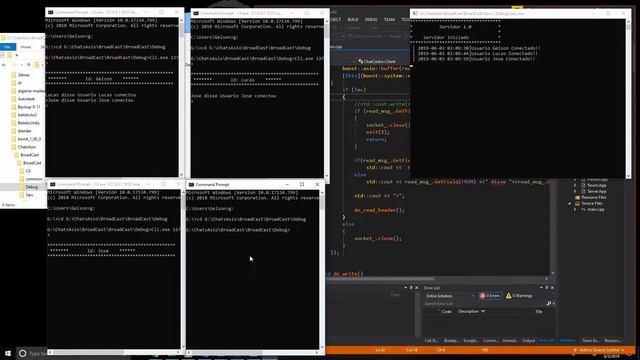Click the Jose console horizontal scrollbar

click(114, 352)
